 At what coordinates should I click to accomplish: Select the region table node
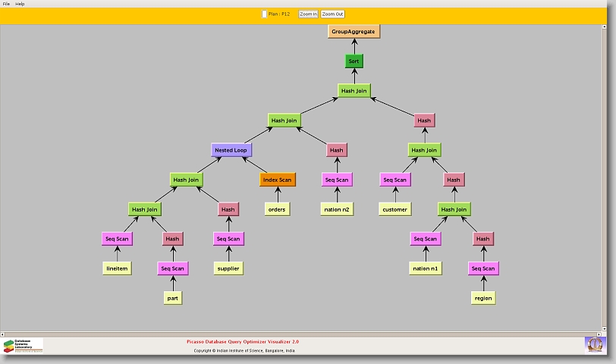click(483, 298)
